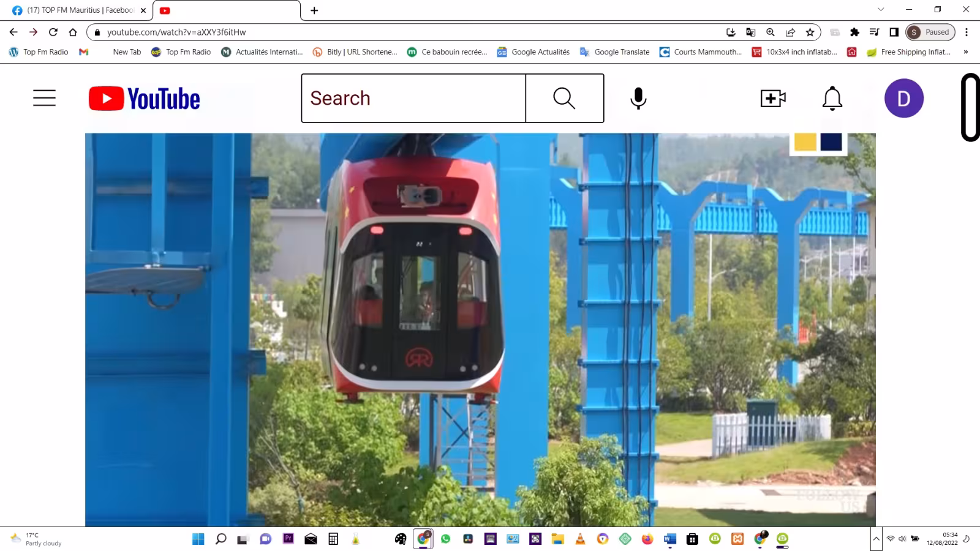Open YouTube notifications bell
This screenshot has height=551, width=980.
tap(832, 98)
